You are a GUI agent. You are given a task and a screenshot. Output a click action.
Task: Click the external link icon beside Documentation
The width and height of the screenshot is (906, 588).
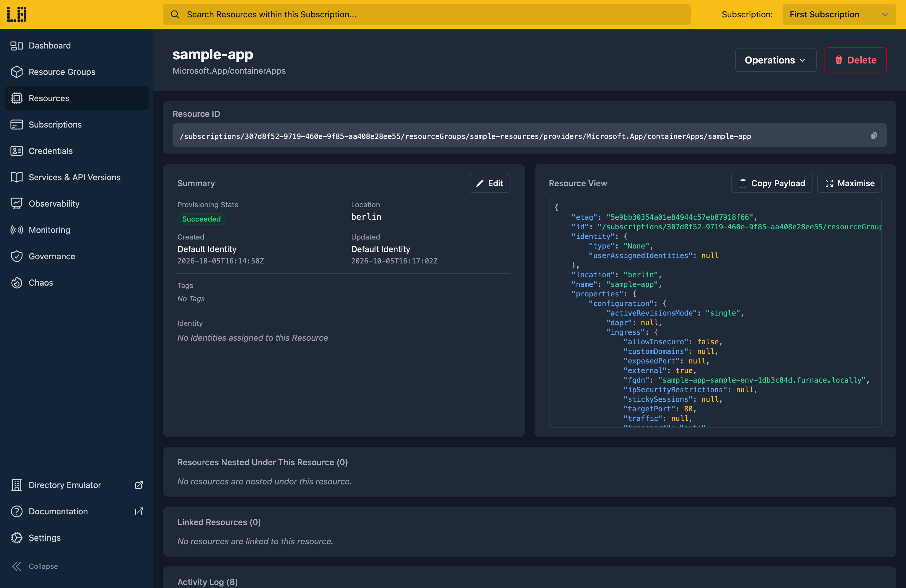click(x=139, y=511)
